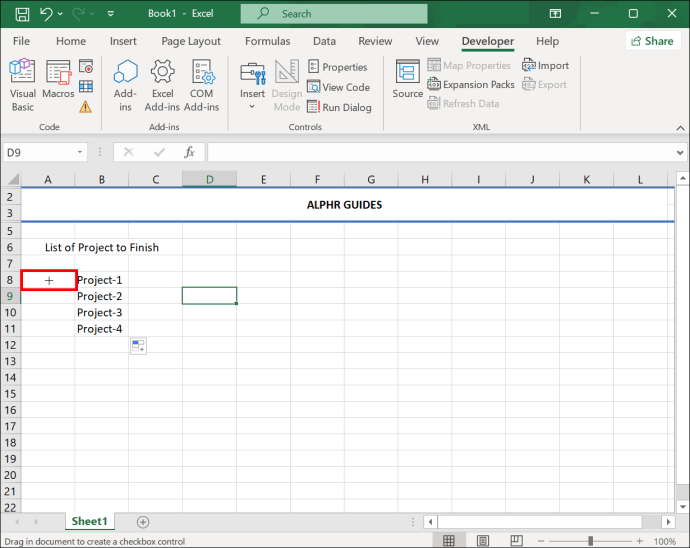Select the Project-1 cell
690x548 pixels.
point(102,280)
